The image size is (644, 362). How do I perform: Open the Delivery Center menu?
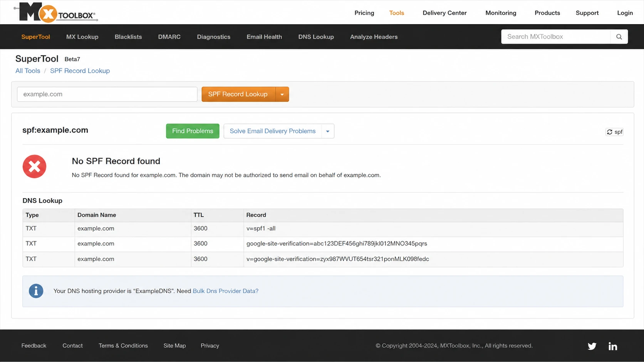pos(444,13)
